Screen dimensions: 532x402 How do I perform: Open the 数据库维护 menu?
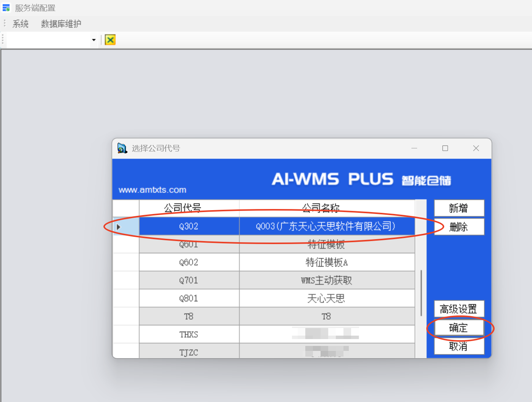click(61, 24)
